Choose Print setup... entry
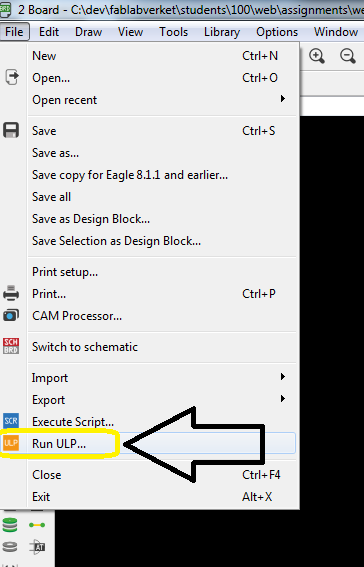 point(65,272)
